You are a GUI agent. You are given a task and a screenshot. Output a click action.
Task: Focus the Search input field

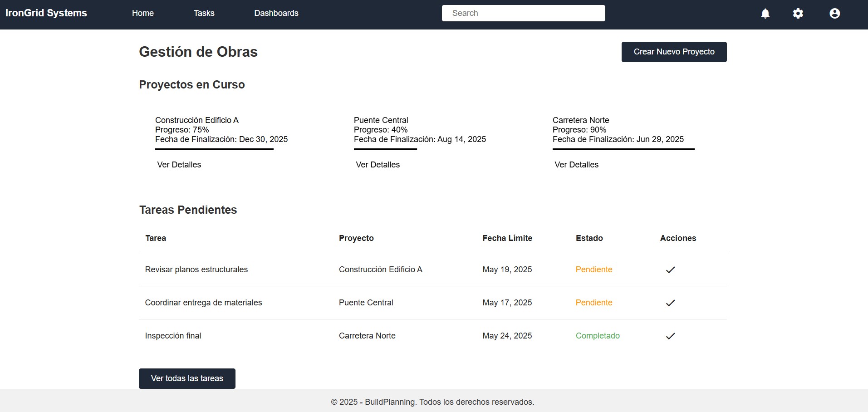point(524,13)
